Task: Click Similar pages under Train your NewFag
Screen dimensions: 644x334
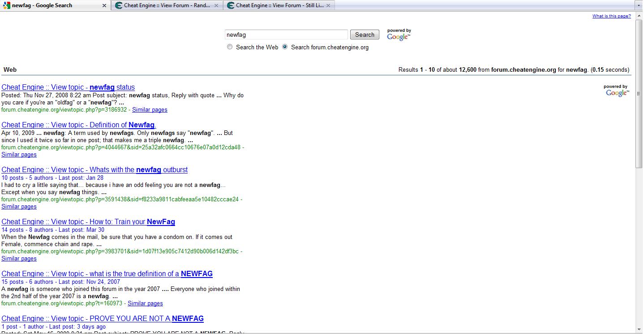Action: 19,259
